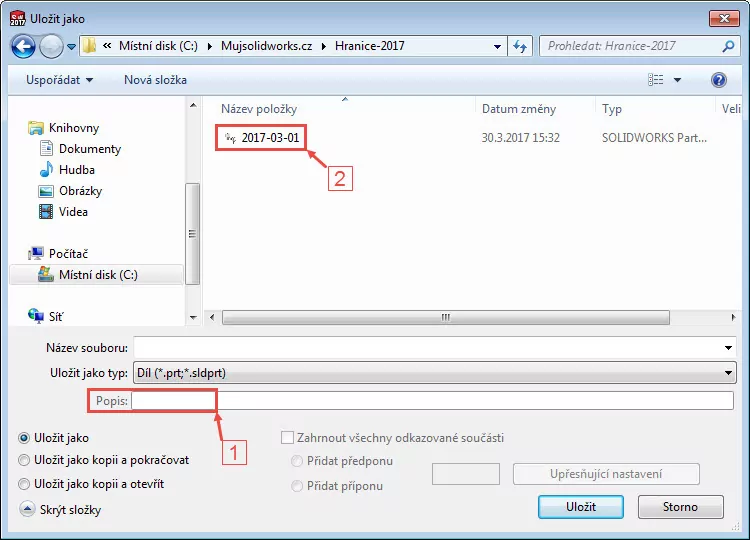Select Počítač in the navigation pane
This screenshot has height=540, width=750.
pyautogui.click(x=68, y=253)
